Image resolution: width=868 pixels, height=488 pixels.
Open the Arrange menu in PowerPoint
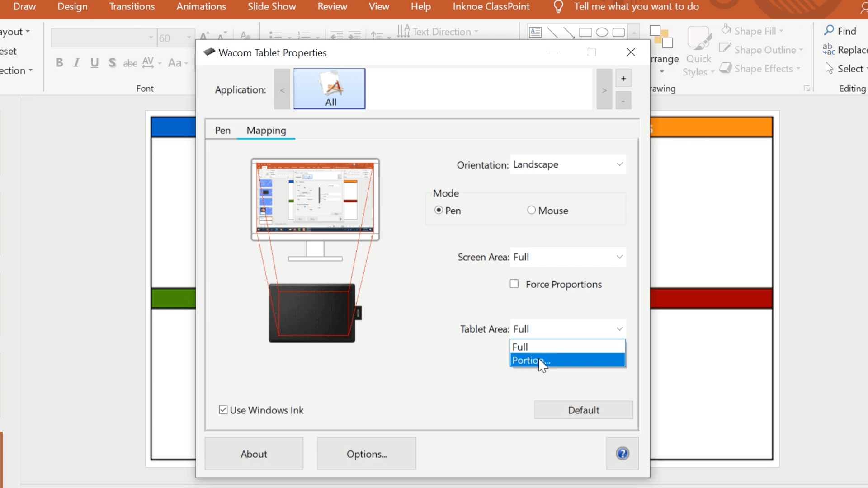[664, 50]
